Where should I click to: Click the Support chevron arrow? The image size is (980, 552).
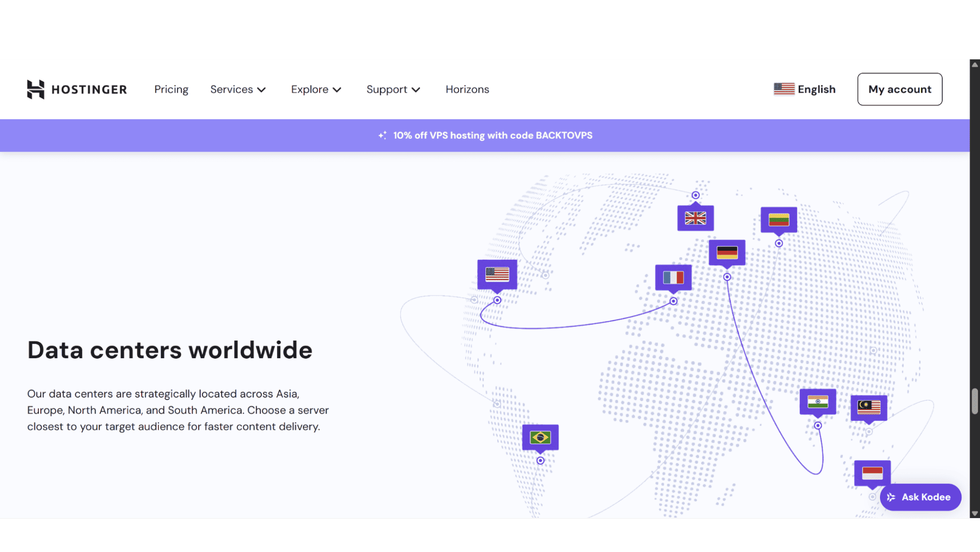[416, 90]
